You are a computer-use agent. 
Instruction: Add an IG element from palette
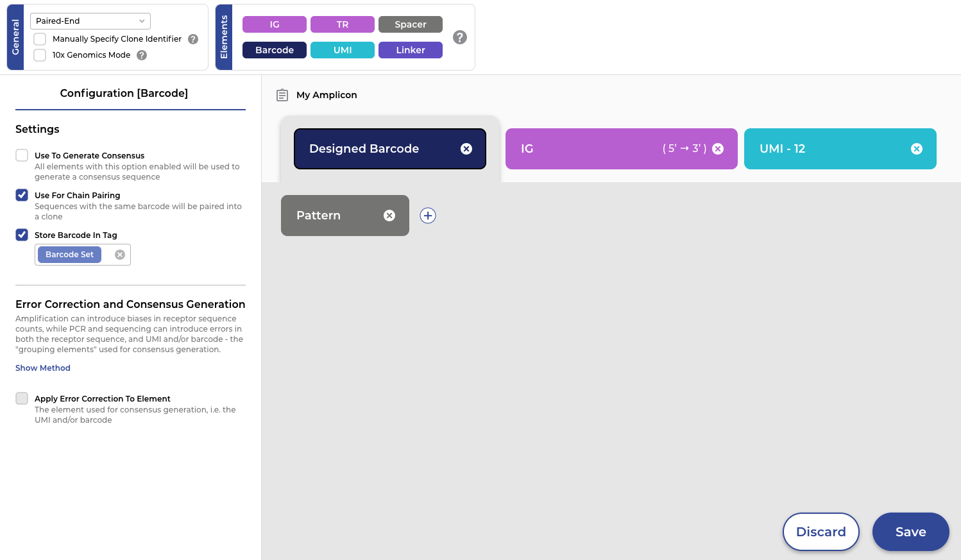[x=275, y=24]
